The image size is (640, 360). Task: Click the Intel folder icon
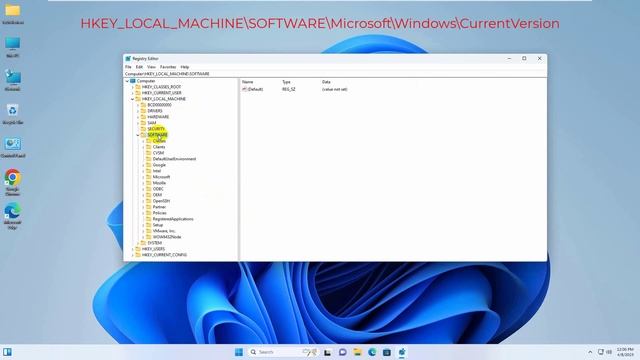(x=149, y=171)
